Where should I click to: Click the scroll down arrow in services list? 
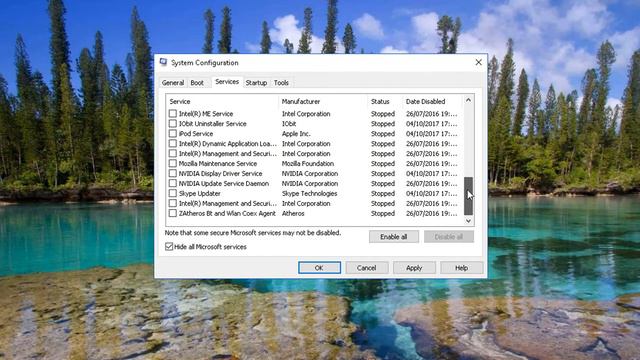coord(468,221)
